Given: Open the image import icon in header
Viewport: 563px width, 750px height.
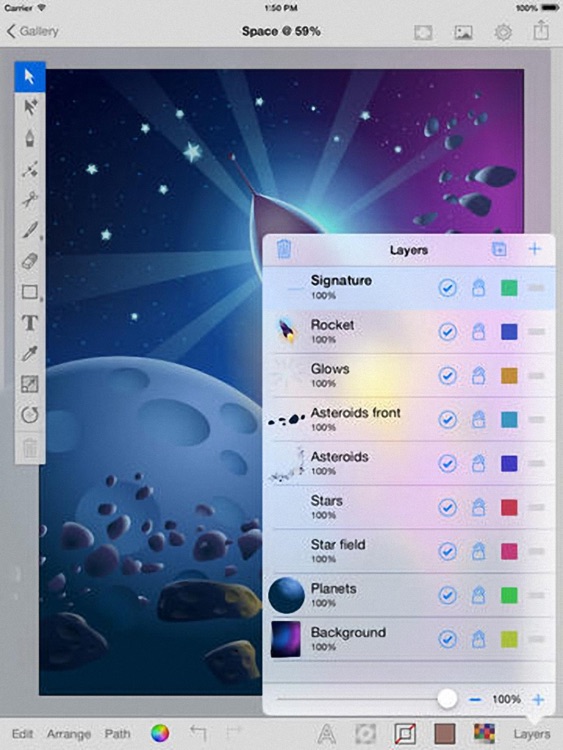Looking at the screenshot, I should [x=463, y=32].
